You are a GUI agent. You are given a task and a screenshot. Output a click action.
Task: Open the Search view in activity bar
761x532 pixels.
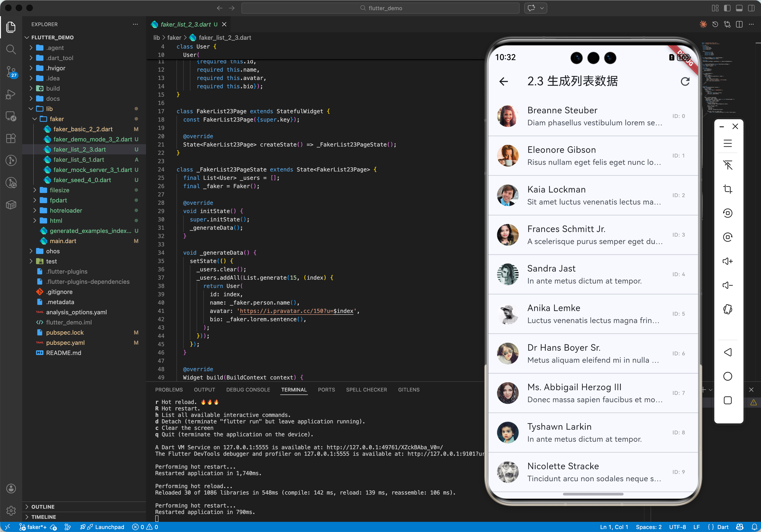[11, 49]
